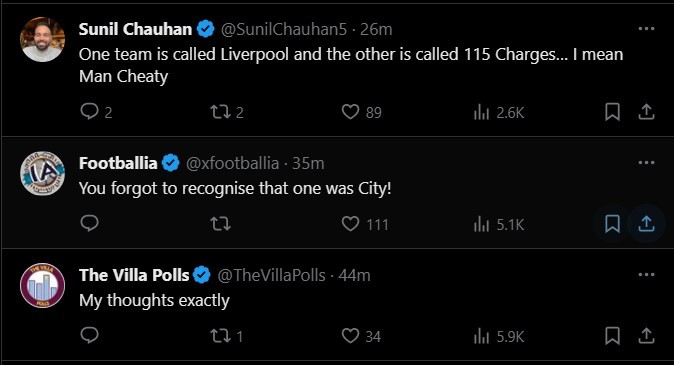
Task: Open more options for Footballia's tweet
Action: (x=646, y=163)
